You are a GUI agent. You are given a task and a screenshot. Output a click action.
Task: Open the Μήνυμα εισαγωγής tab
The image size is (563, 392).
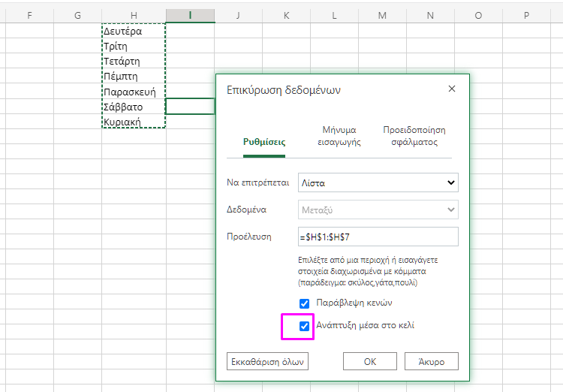[339, 135]
